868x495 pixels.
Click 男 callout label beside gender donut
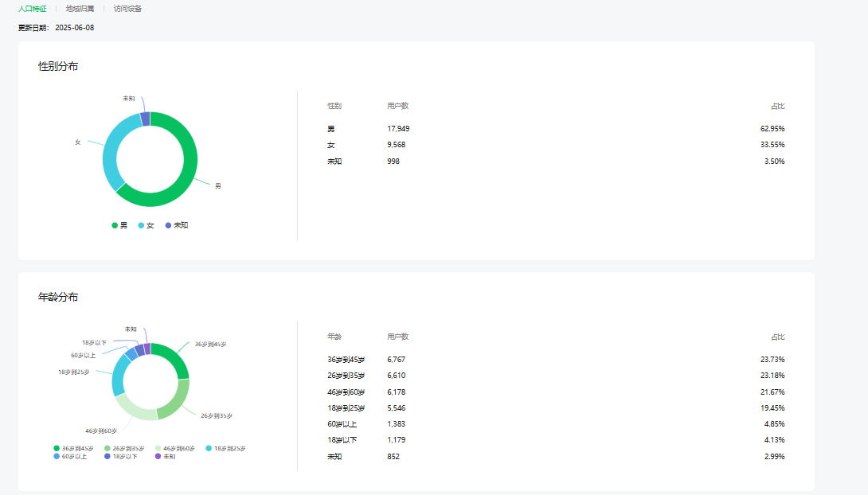coord(218,186)
